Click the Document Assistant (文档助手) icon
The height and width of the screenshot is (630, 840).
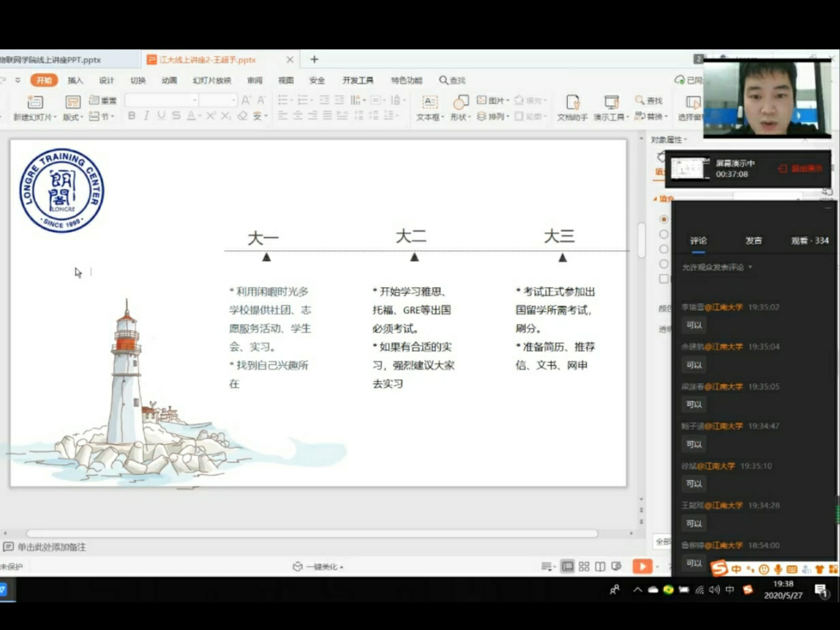coord(573,102)
